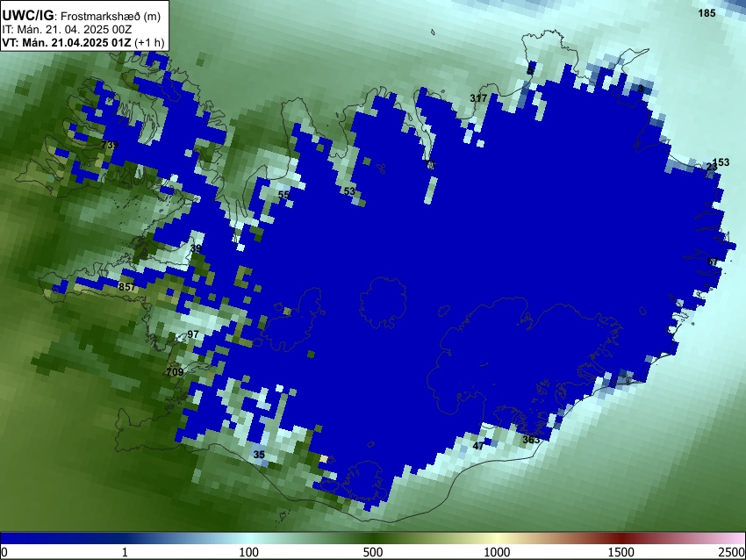Click the station value 317 on the north coast
746x560 pixels.
click(478, 98)
